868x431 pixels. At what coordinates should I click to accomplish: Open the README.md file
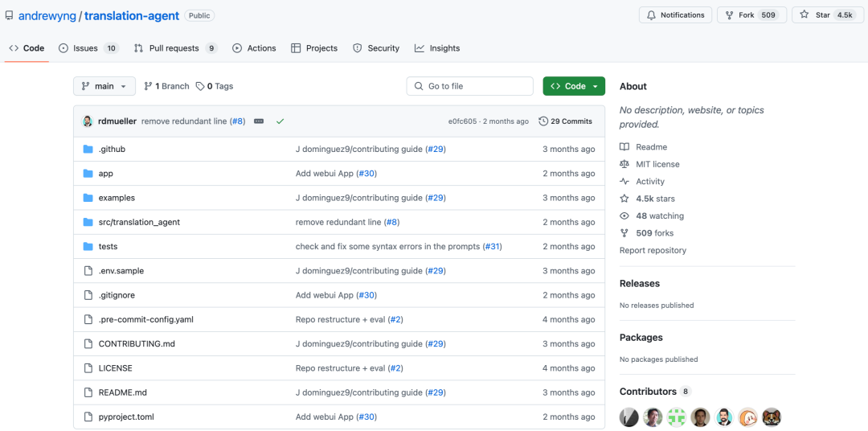point(122,392)
